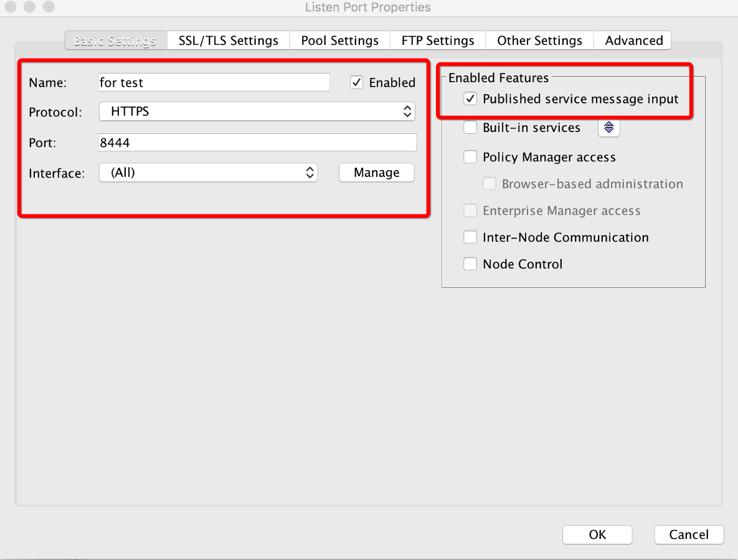This screenshot has height=560, width=738.
Task: Select the Basic Settings tab
Action: pos(115,40)
